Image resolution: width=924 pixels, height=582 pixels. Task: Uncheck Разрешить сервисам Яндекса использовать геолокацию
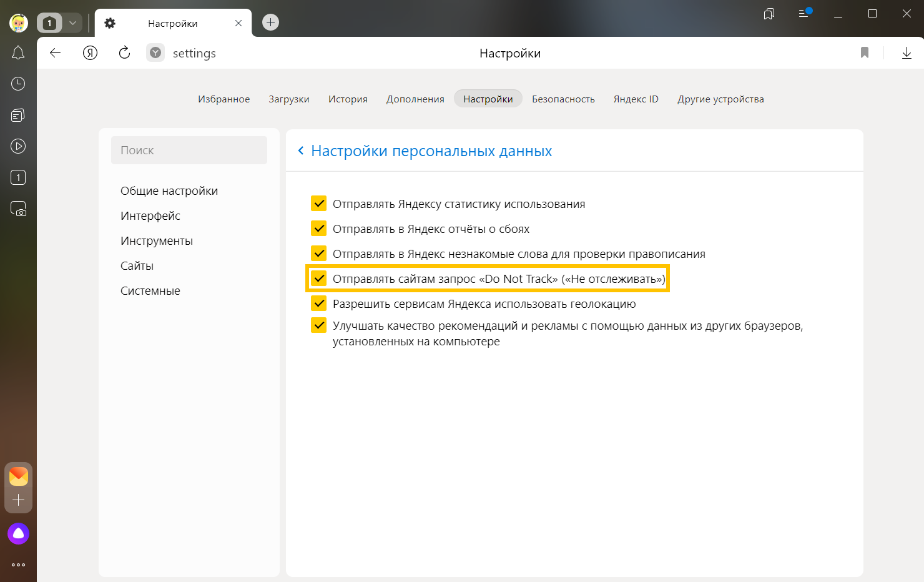point(319,303)
